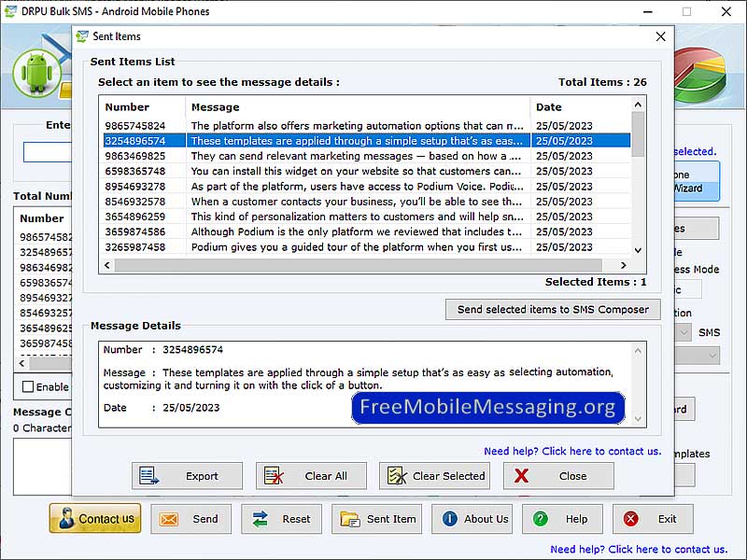Viewport: 747px width, 560px height.
Task: Click the Exit button
Action: [x=653, y=519]
